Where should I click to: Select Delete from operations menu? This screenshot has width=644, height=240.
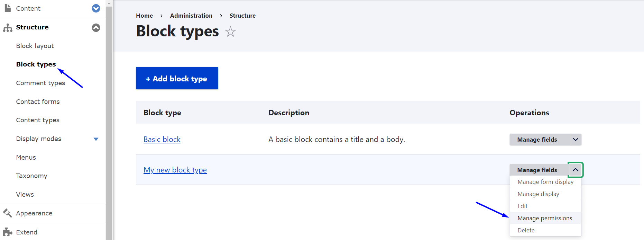[x=526, y=230]
